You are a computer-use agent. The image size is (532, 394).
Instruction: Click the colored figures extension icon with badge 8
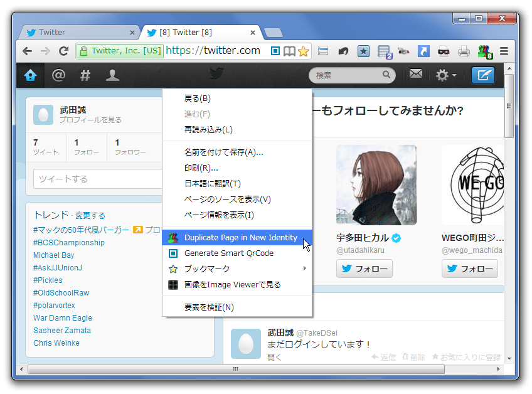(x=485, y=52)
